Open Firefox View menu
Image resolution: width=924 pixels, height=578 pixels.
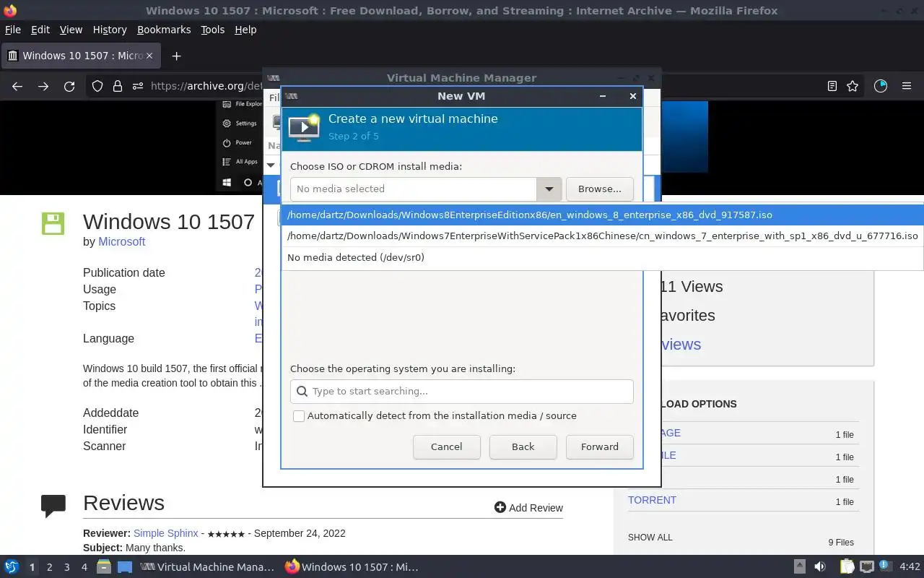(71, 30)
